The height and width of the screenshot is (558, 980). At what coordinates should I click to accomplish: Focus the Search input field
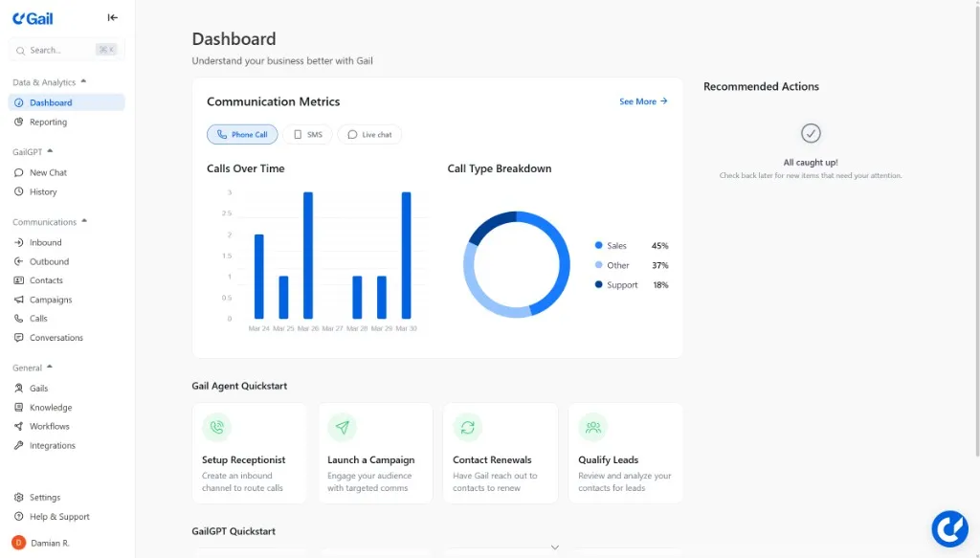click(66, 50)
